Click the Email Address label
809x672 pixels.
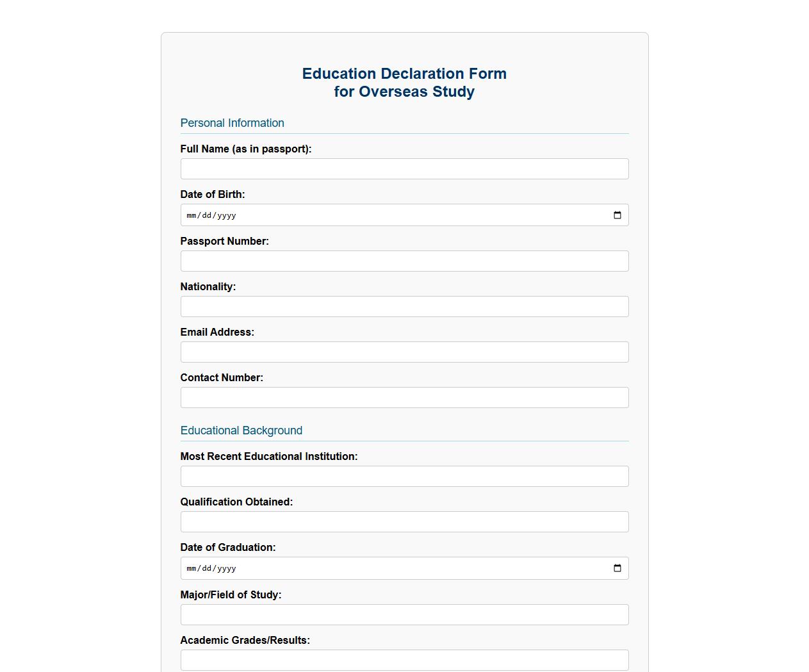217,332
